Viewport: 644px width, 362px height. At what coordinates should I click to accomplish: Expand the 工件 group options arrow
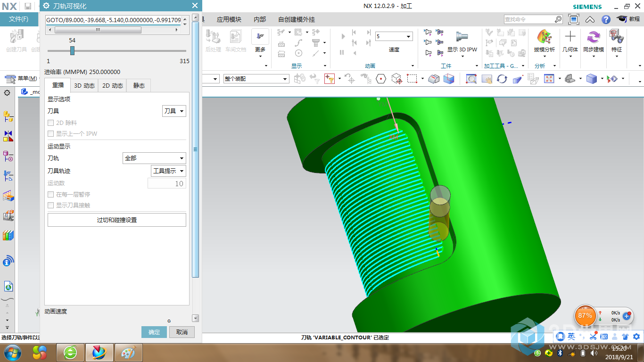coord(477,66)
